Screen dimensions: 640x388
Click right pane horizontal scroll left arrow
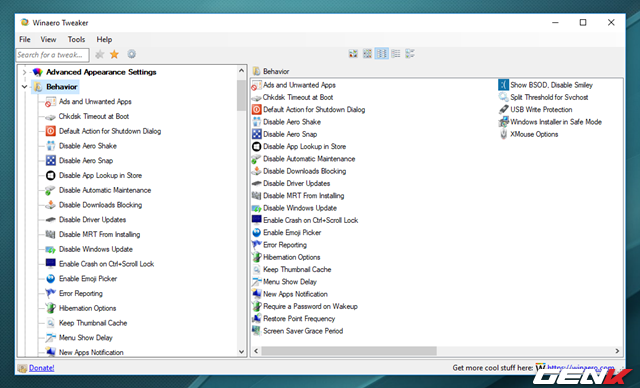click(x=256, y=351)
